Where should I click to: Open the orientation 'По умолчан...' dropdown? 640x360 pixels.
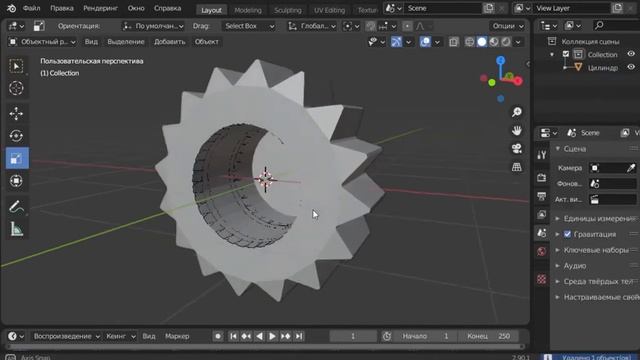point(153,26)
